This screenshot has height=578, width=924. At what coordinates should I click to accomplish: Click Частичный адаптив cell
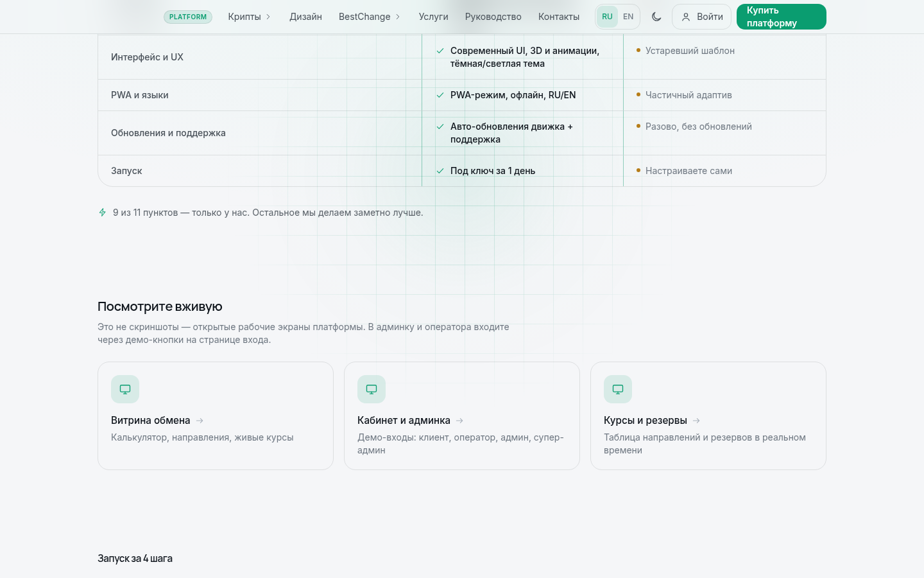point(689,95)
